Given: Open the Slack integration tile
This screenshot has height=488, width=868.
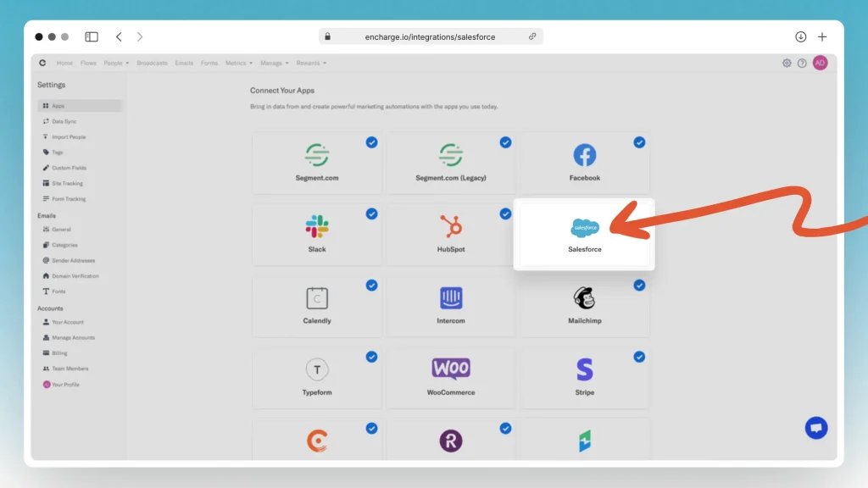Looking at the screenshot, I should tap(317, 234).
